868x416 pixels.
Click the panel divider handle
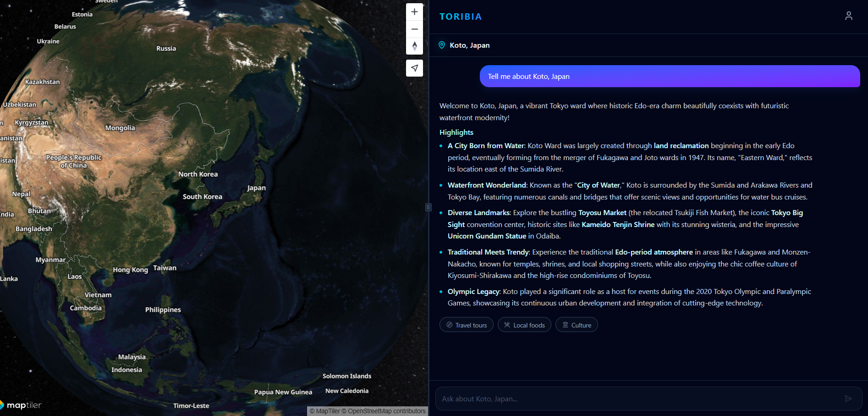point(429,207)
